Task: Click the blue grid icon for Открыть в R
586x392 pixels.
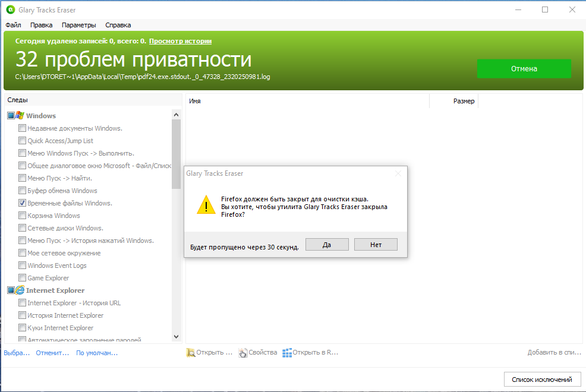Action: pos(286,352)
